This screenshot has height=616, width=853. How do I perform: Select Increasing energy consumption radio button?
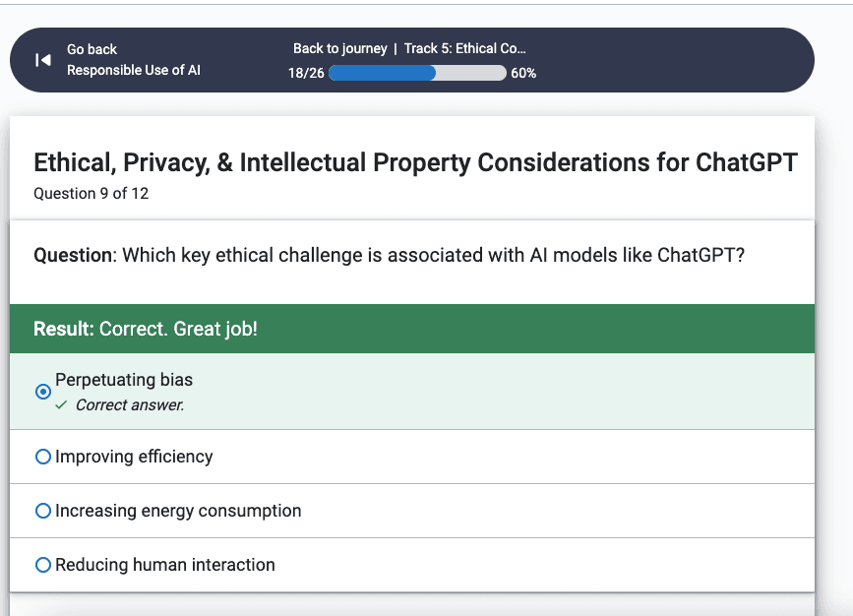[x=43, y=511]
